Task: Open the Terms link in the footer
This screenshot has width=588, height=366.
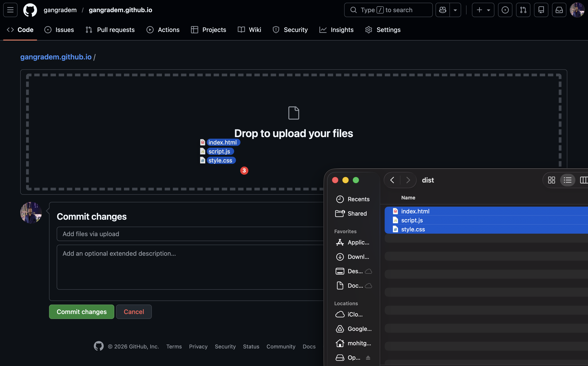Action: click(174, 346)
